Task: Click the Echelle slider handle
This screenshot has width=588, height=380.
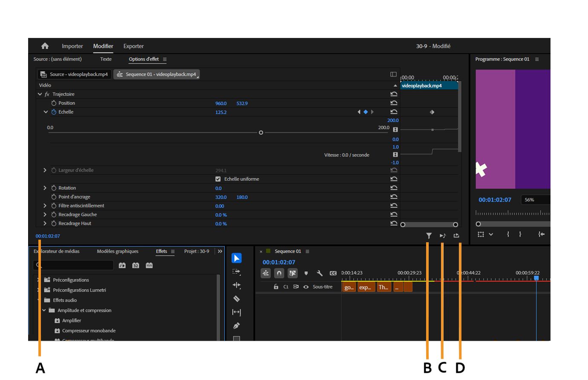Action: tap(261, 133)
